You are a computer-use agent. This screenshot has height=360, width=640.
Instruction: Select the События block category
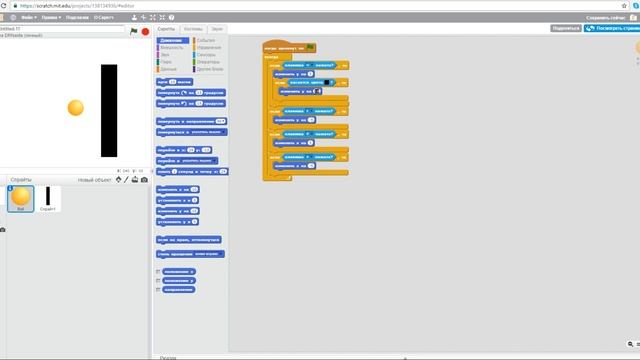point(206,40)
